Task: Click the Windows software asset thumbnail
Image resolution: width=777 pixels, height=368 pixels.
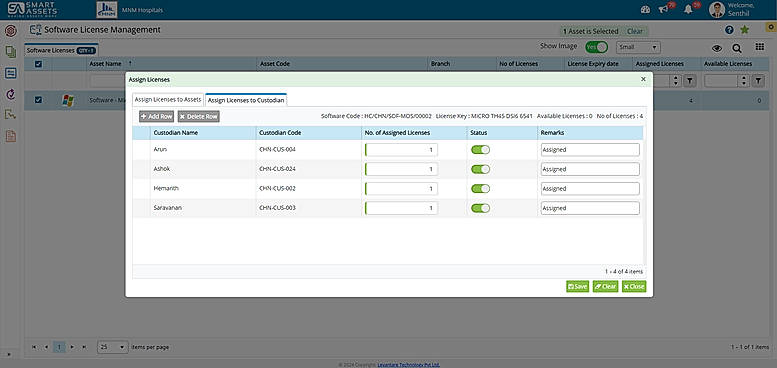Action: click(68, 101)
